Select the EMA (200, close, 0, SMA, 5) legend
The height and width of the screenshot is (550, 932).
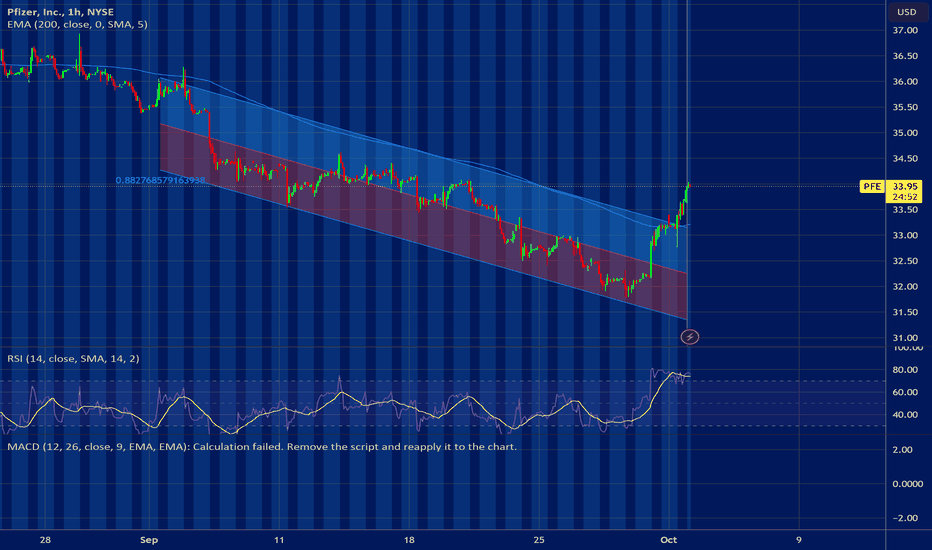(x=77, y=24)
